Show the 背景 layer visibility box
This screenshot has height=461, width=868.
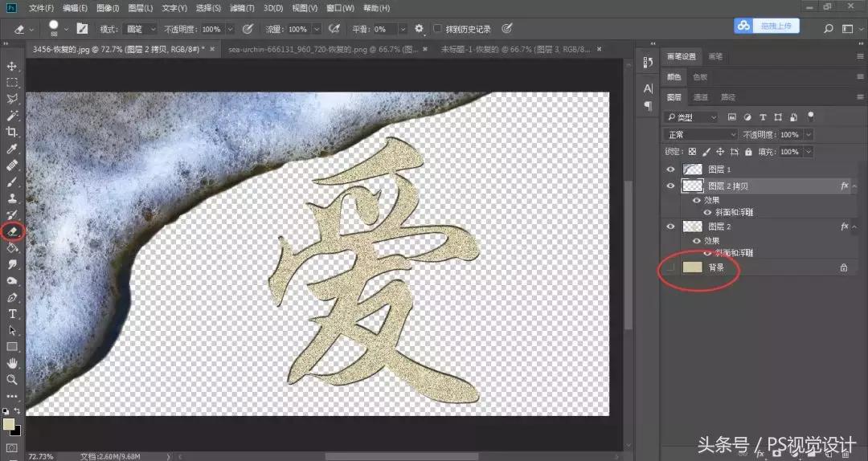point(671,268)
